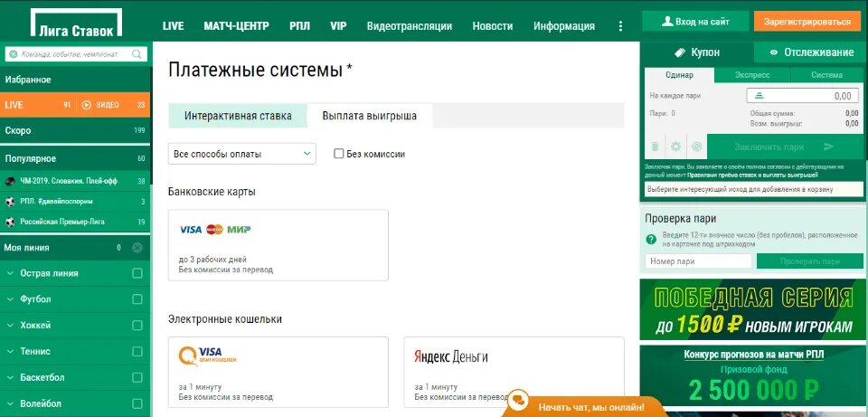This screenshot has height=417, width=868.
Task: Open the Все способы оплаты dropdown
Action: point(242,154)
